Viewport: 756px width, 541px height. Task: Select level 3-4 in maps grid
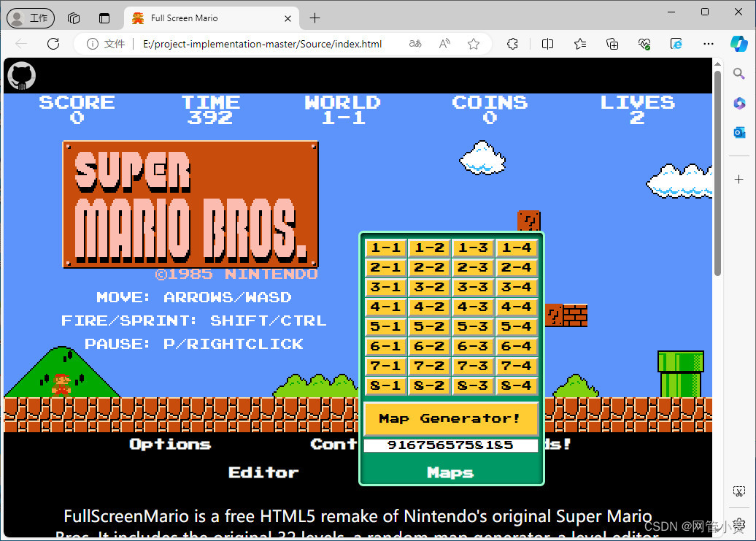[517, 287]
